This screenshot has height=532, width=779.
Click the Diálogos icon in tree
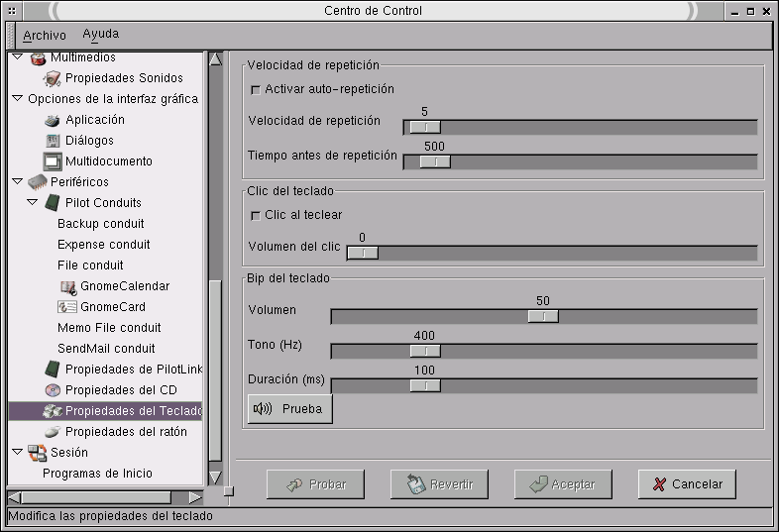tap(53, 141)
